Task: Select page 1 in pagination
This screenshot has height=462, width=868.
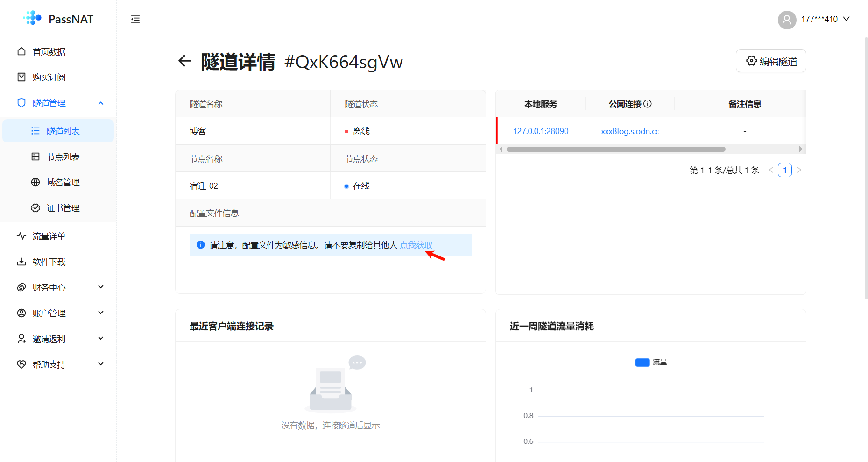Action: 784,170
